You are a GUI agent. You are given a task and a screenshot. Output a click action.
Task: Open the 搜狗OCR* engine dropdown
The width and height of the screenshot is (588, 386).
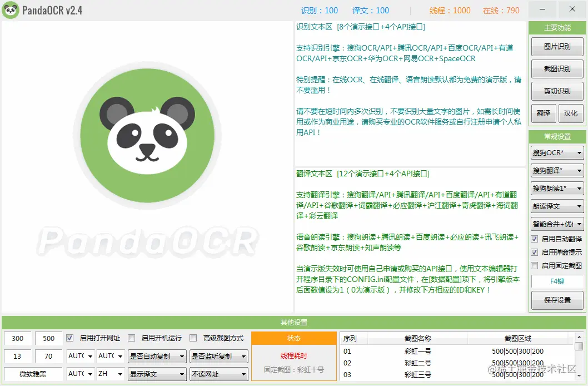click(557, 152)
